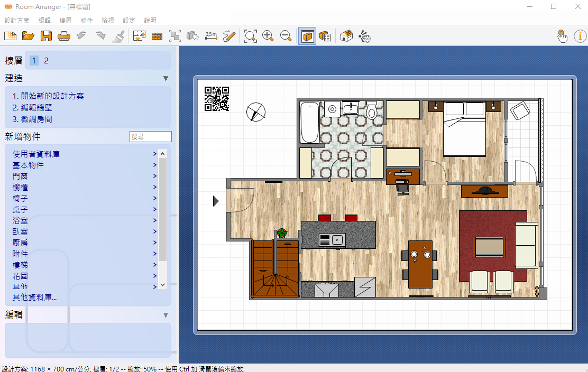Screen dimensions: 588x372
Task: Switch to floor 2 tab
Action: [x=46, y=61]
